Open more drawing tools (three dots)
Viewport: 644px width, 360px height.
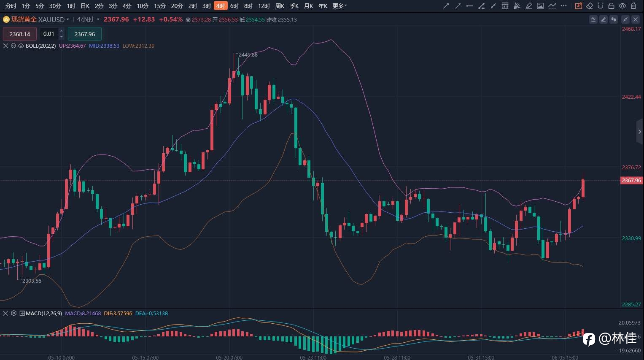(564, 6)
